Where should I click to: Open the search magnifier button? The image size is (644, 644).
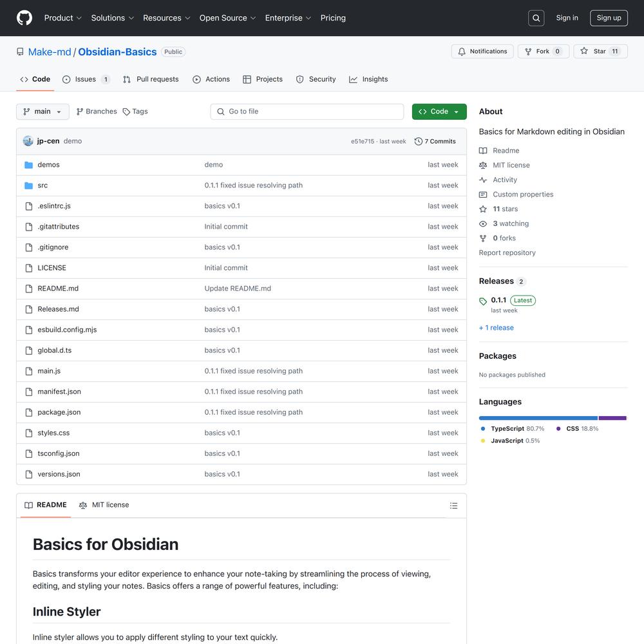coord(536,18)
